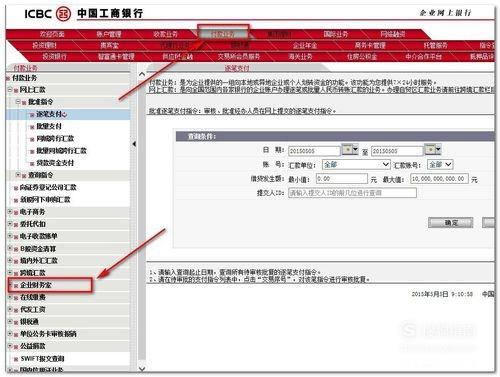Expand the 境内外汇汇款 tree node

(x=10, y=260)
